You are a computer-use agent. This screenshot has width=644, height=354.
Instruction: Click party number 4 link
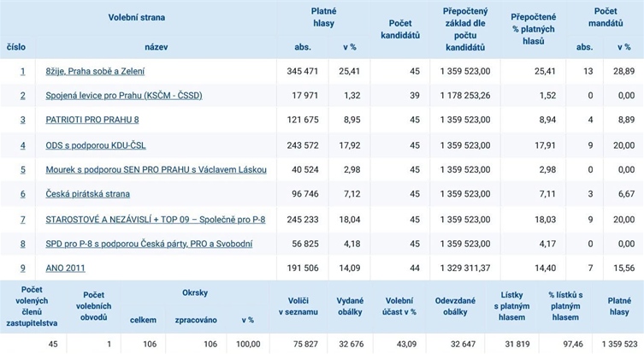point(22,145)
